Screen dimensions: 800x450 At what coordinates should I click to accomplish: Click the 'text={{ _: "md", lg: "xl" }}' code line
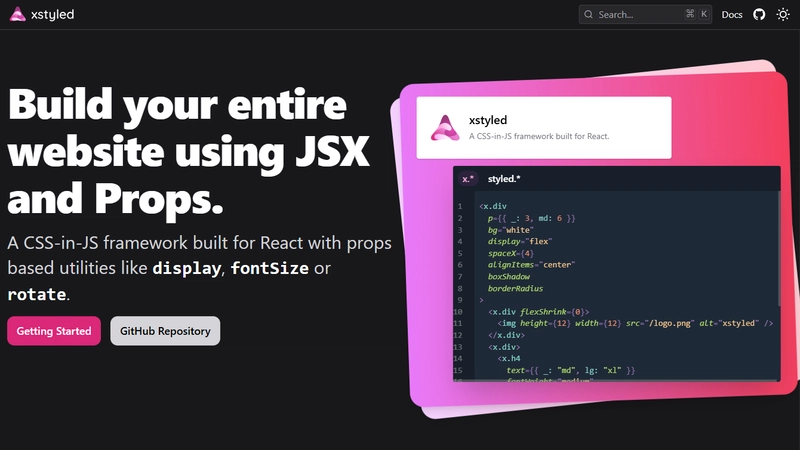[570, 370]
